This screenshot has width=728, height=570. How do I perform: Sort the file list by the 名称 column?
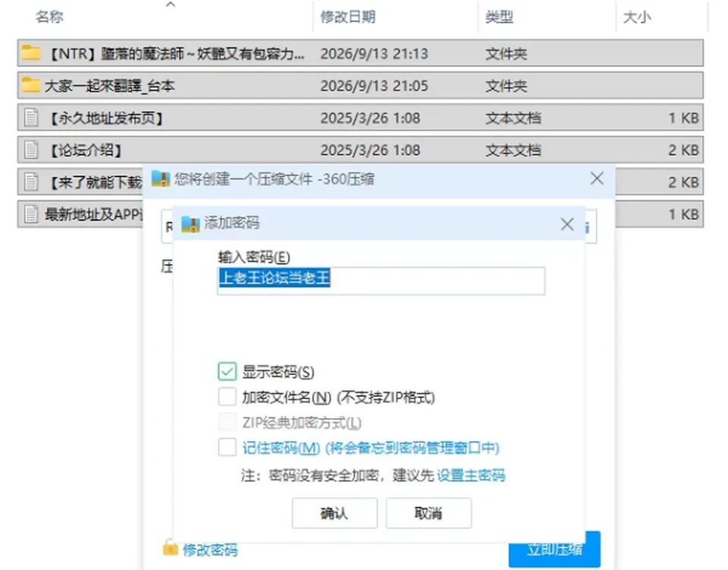(49, 17)
